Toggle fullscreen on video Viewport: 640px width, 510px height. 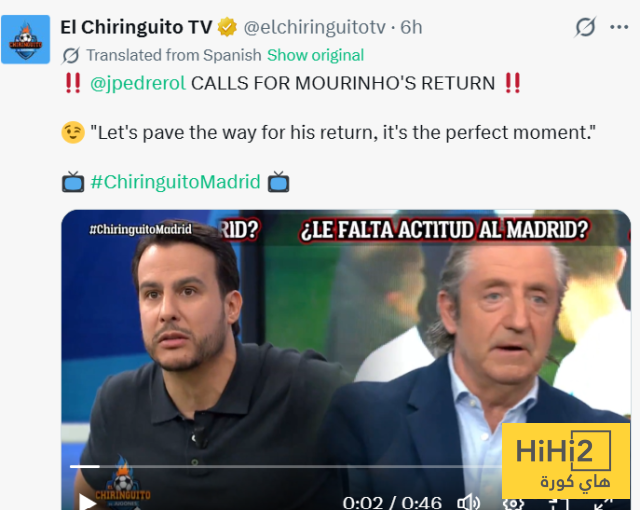tap(603, 504)
